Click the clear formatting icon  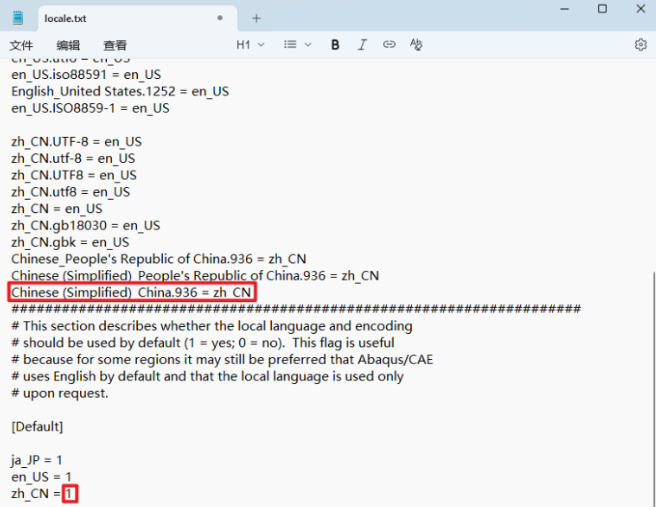point(416,45)
